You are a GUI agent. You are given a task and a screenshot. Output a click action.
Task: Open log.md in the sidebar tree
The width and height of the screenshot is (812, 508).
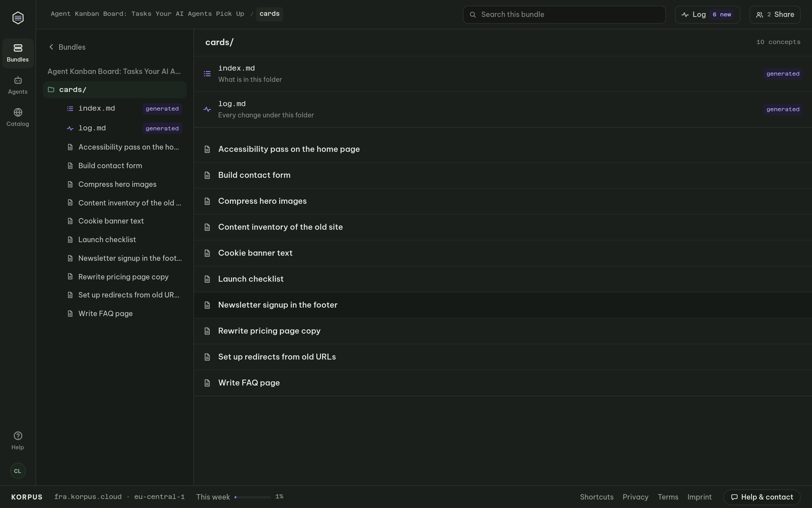(x=123, y=128)
